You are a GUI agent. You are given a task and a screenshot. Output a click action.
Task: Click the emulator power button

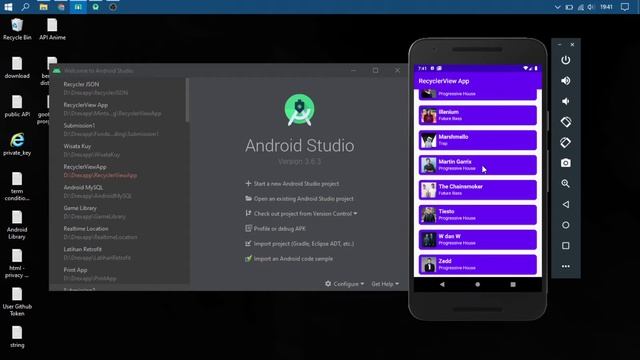click(x=565, y=60)
